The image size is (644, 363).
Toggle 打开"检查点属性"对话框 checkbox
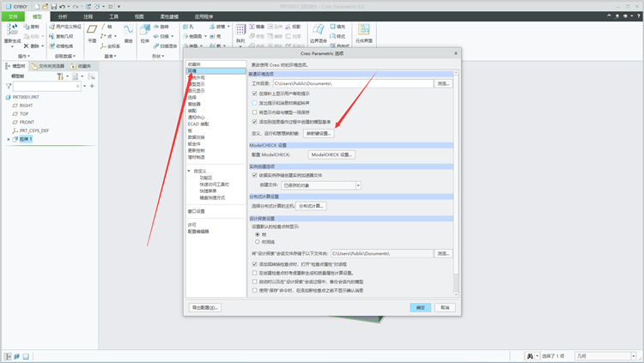pos(255,264)
